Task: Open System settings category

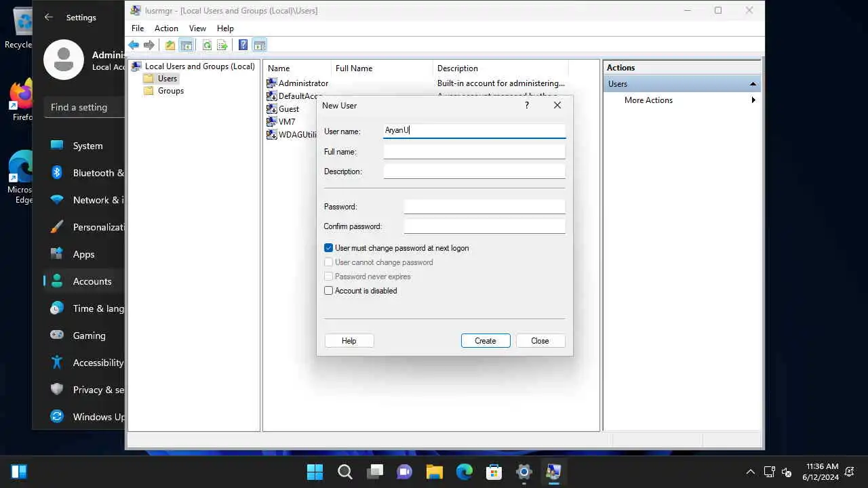Action: point(85,146)
